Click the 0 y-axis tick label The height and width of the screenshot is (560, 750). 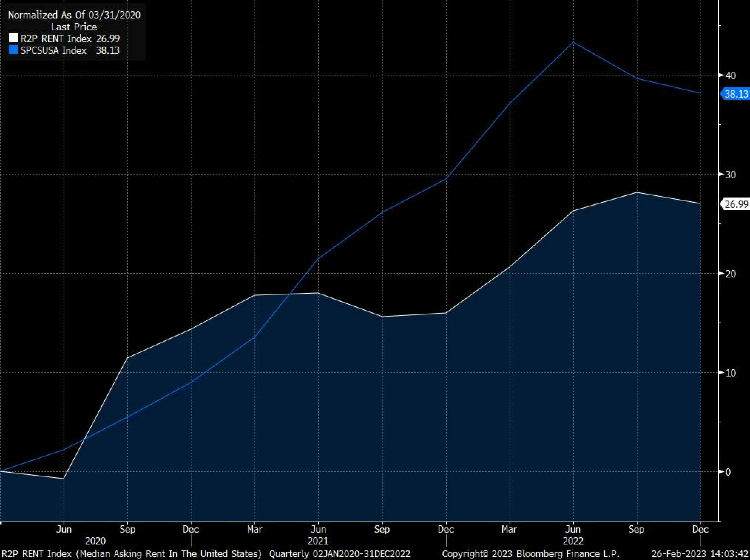coord(728,472)
